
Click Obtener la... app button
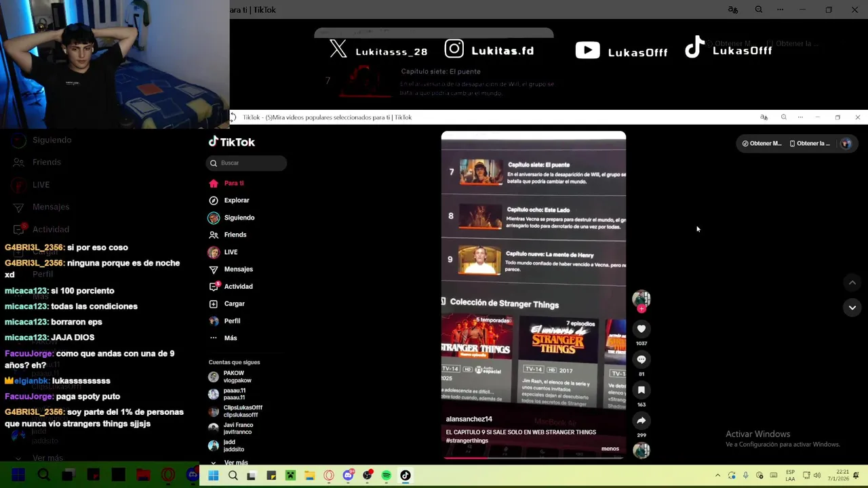point(810,143)
